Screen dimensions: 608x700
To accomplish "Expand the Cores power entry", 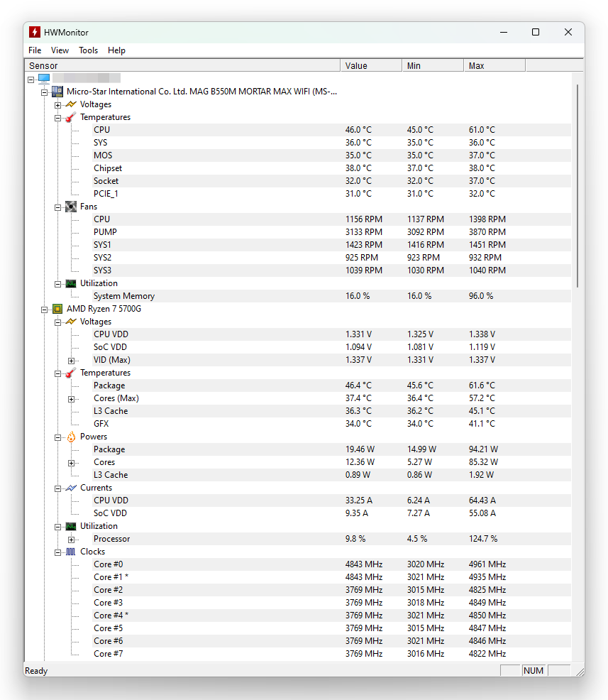I will (72, 463).
